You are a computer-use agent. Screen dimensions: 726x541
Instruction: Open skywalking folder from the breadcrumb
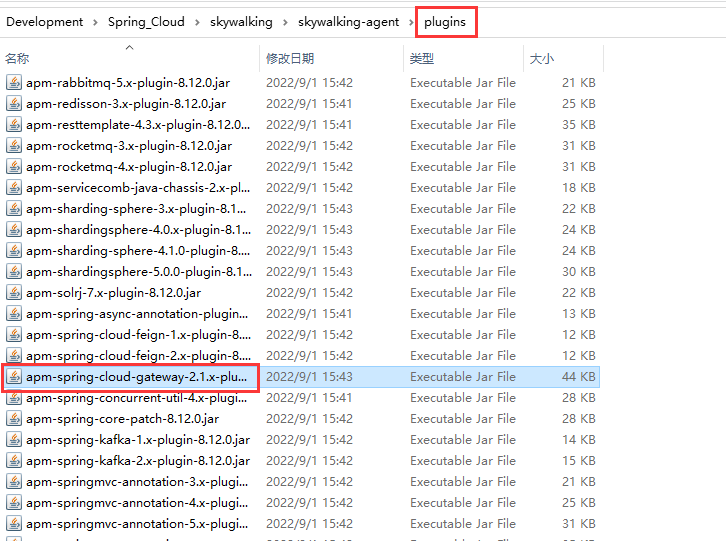pyautogui.click(x=241, y=22)
